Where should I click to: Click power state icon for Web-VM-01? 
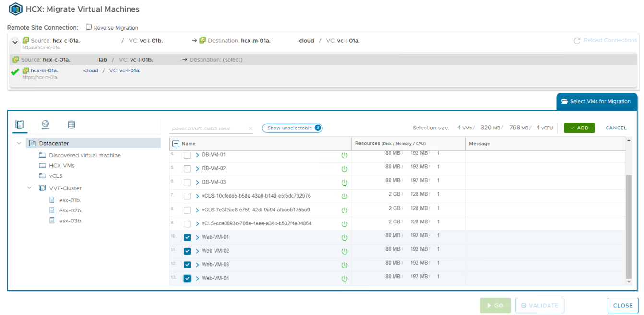coord(344,238)
